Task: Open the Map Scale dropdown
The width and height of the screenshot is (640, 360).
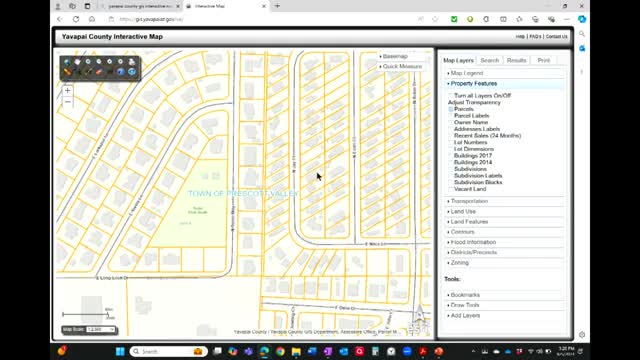Action: click(100, 329)
